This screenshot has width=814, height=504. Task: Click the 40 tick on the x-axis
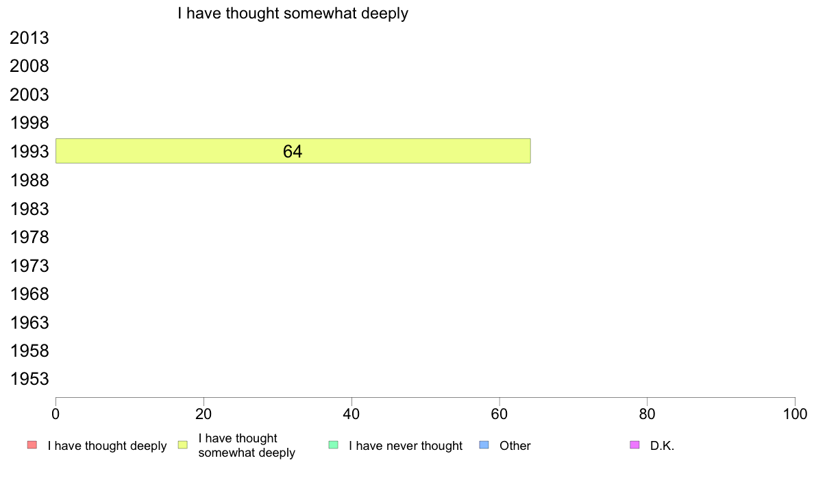tap(351, 414)
